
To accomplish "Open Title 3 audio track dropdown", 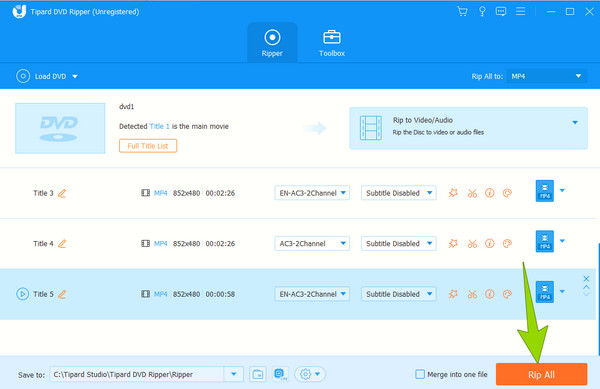I will coord(312,193).
